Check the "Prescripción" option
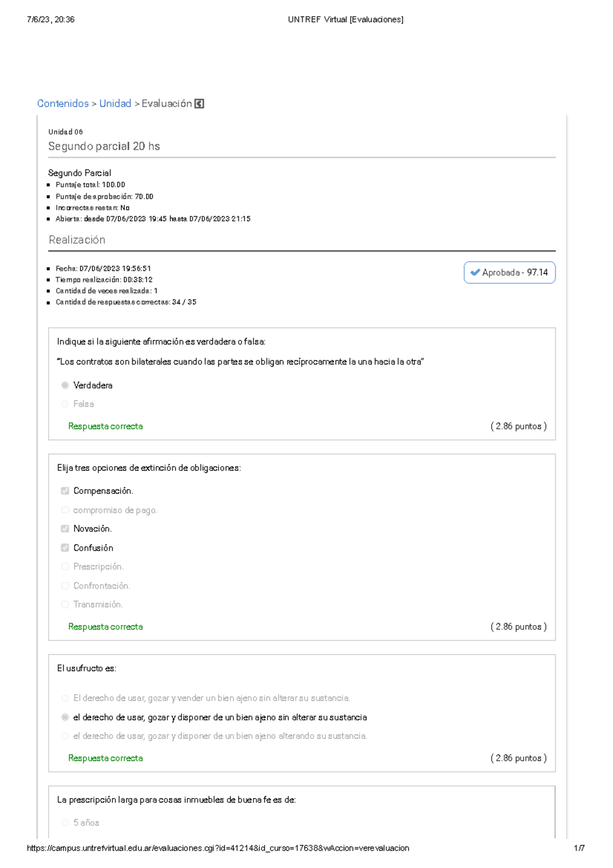Screen dimensions: 613x868 point(64,566)
